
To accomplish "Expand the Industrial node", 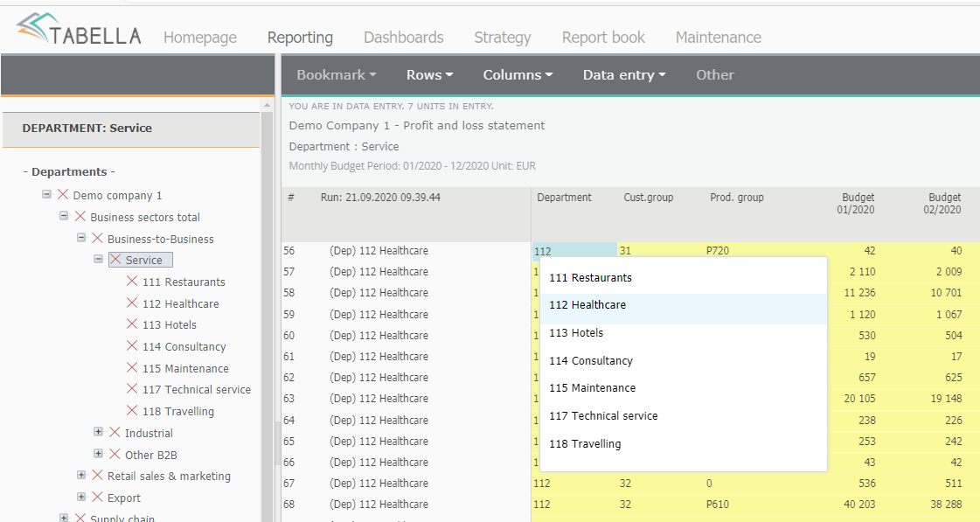I will pos(98,431).
